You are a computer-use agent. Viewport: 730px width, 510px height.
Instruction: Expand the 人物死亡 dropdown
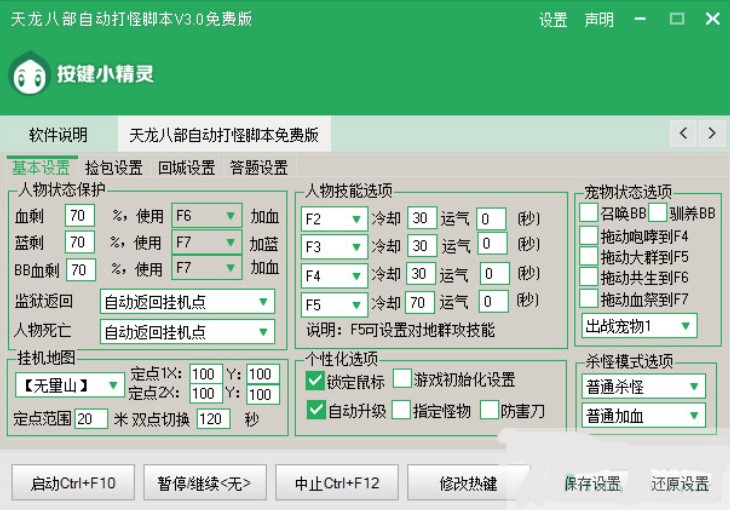187,332
